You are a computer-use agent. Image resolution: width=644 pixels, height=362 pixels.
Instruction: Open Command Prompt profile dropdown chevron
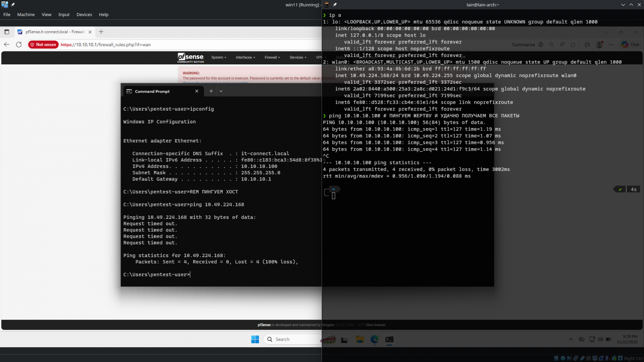click(221, 91)
